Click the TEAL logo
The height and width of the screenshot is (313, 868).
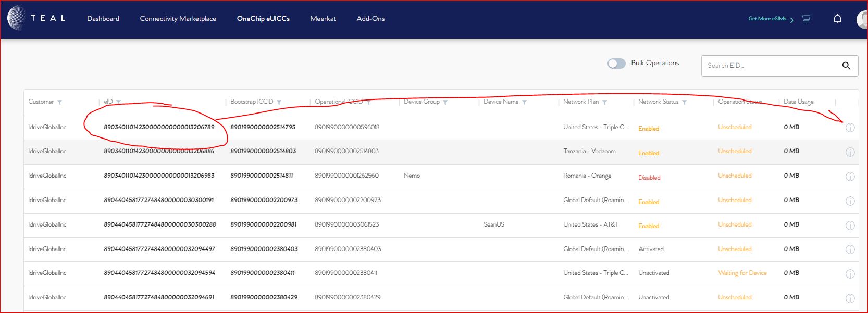point(36,18)
